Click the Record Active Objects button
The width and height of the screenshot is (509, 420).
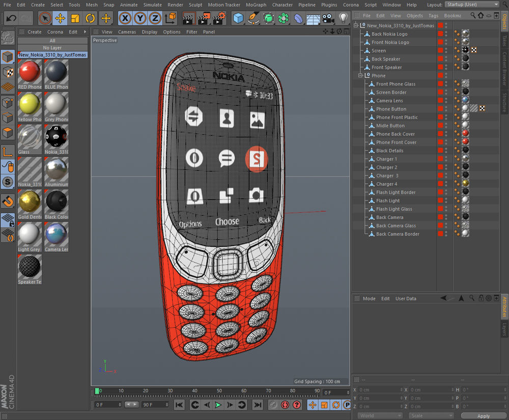274,405
